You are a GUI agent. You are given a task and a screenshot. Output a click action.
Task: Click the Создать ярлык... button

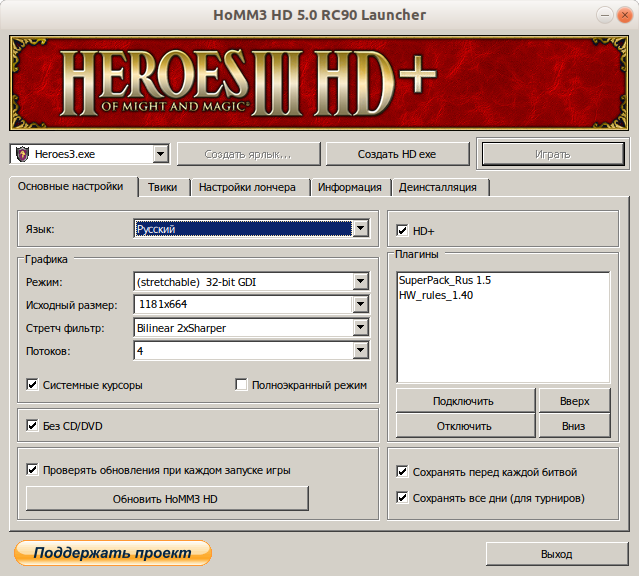[x=249, y=154]
